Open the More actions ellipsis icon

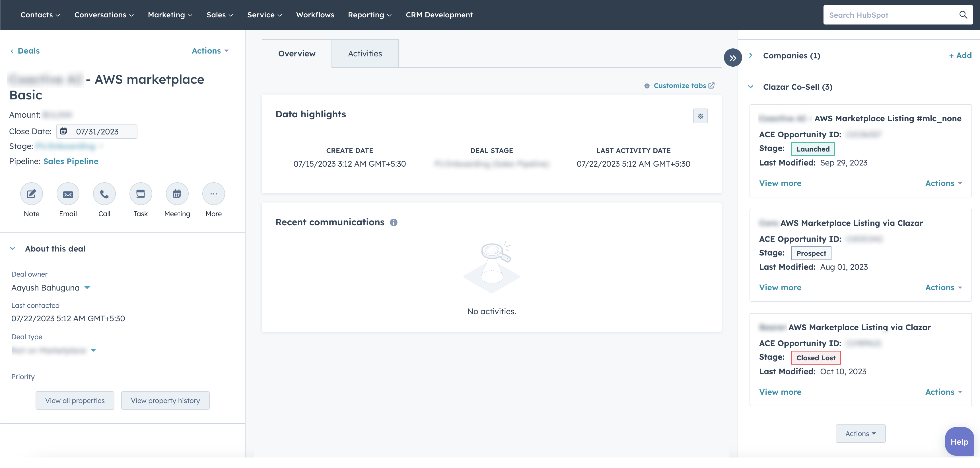[x=213, y=194]
